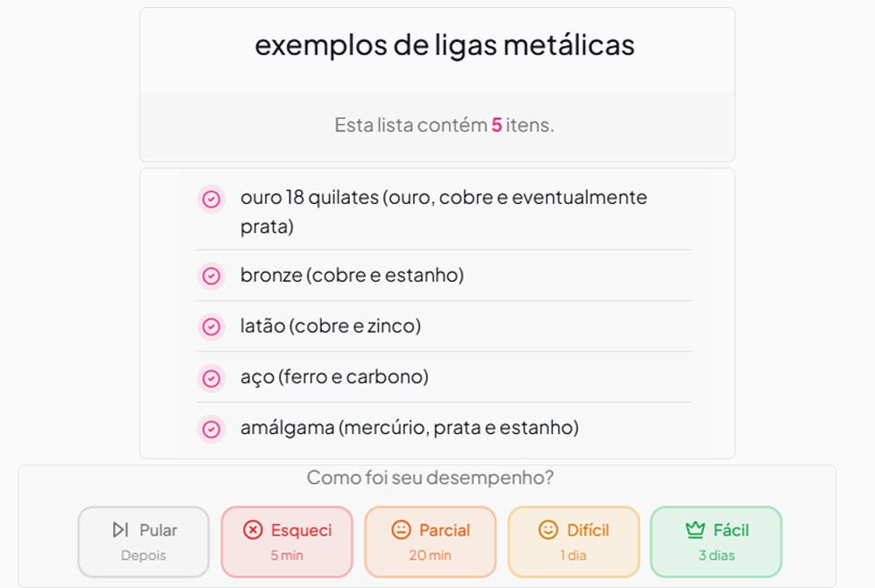Mark performance as Parcial
Viewport: 875px width, 588px height.
pos(430,542)
